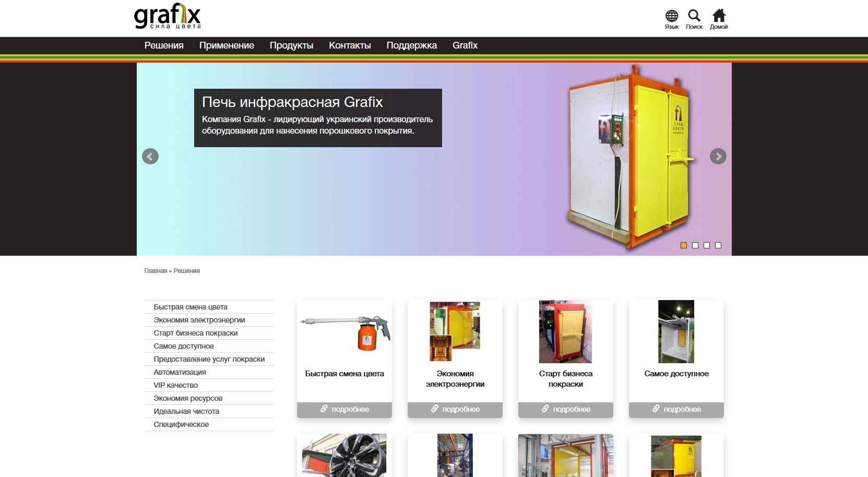Click the Grafix logo

click(168, 16)
